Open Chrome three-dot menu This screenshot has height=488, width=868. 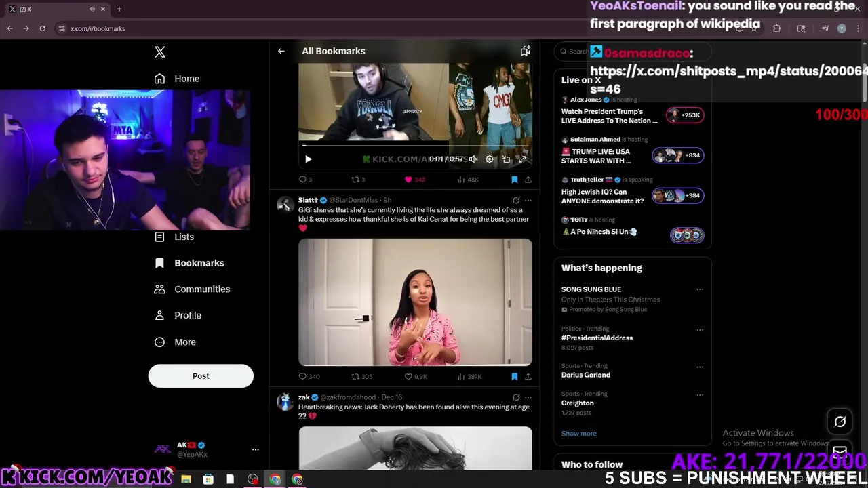click(856, 28)
